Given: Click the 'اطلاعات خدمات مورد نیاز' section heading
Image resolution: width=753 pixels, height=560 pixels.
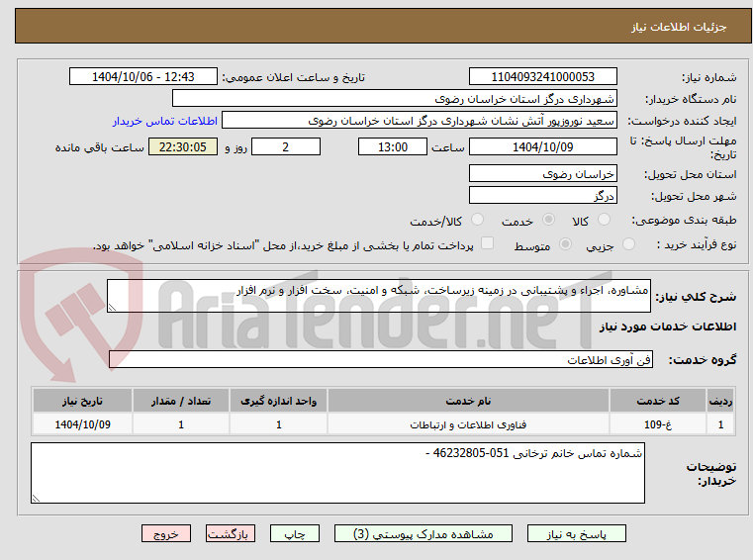Looking at the screenshot, I should click(668, 327).
